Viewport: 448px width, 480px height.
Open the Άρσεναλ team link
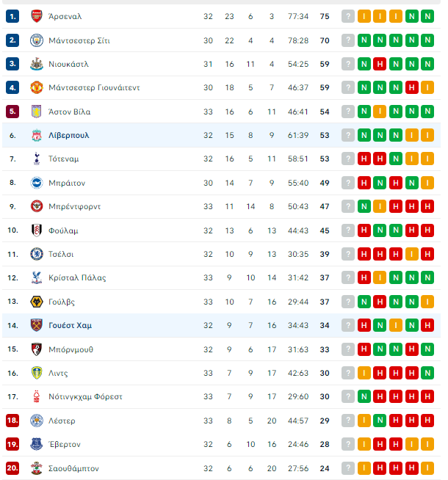tap(65, 17)
